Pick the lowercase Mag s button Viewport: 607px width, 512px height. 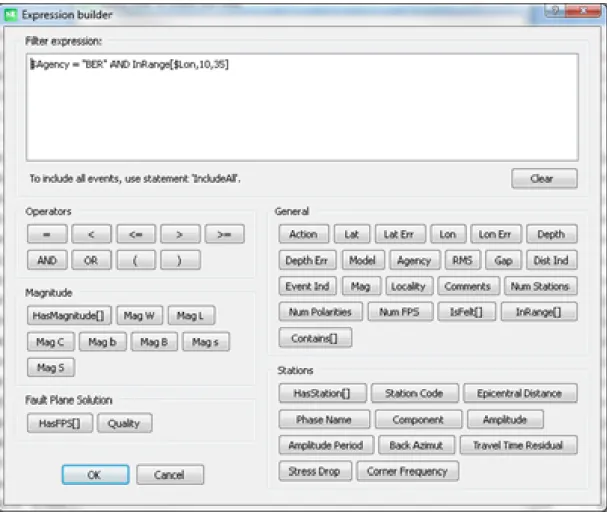pos(206,342)
